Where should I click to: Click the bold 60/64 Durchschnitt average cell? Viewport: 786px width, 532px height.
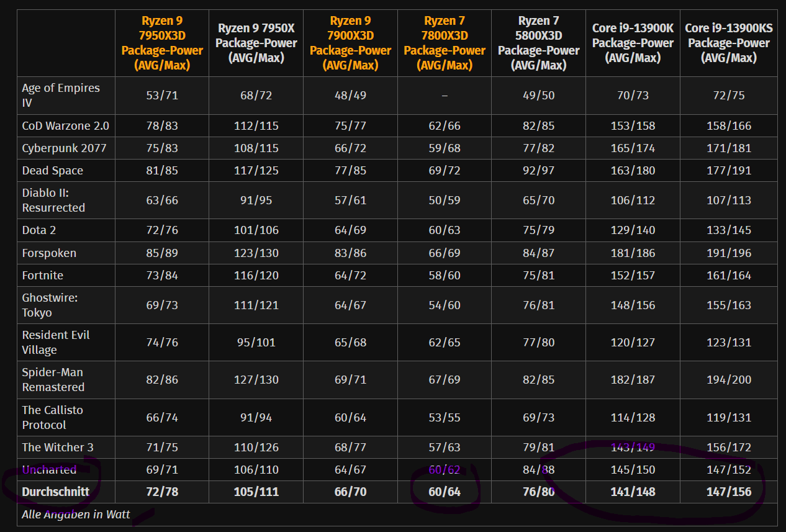(x=445, y=492)
